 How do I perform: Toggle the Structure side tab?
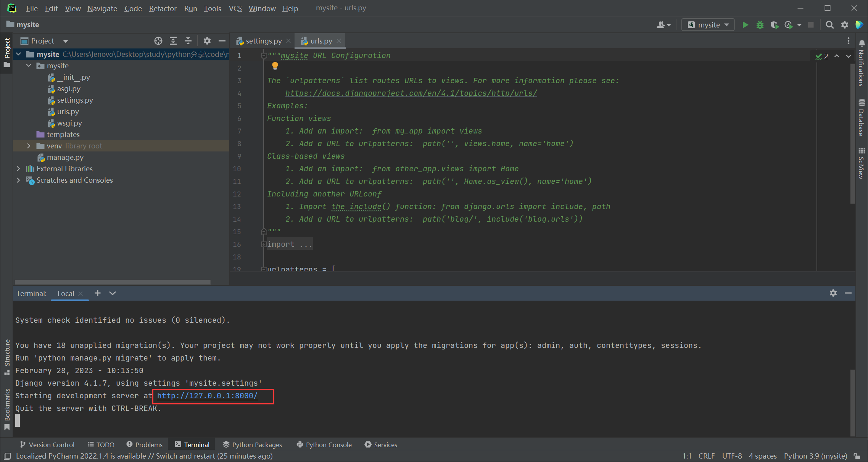[x=7, y=357]
